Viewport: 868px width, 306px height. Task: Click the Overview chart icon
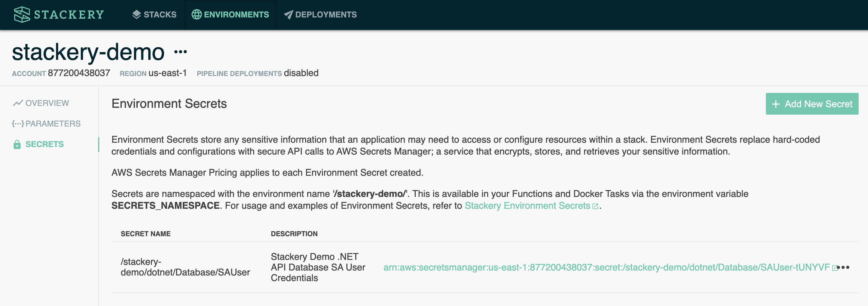18,103
